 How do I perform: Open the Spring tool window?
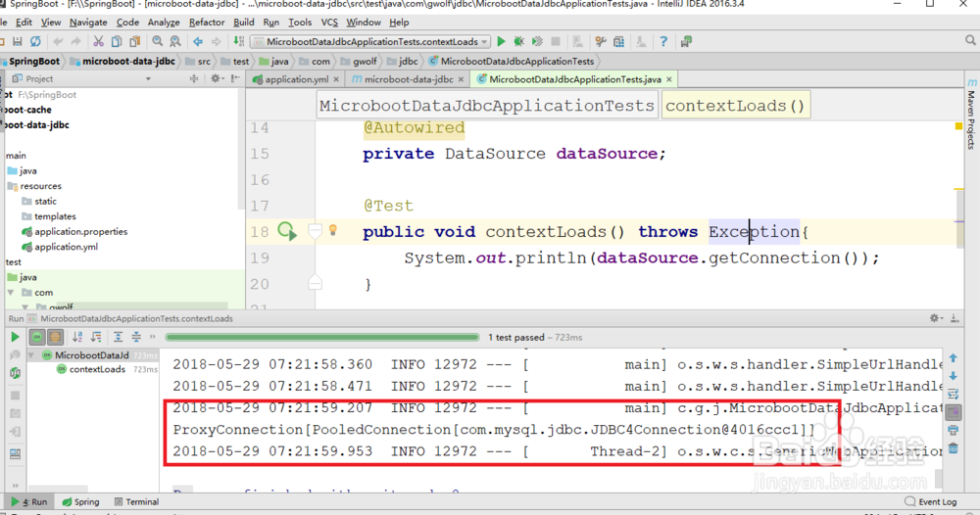coord(80,502)
